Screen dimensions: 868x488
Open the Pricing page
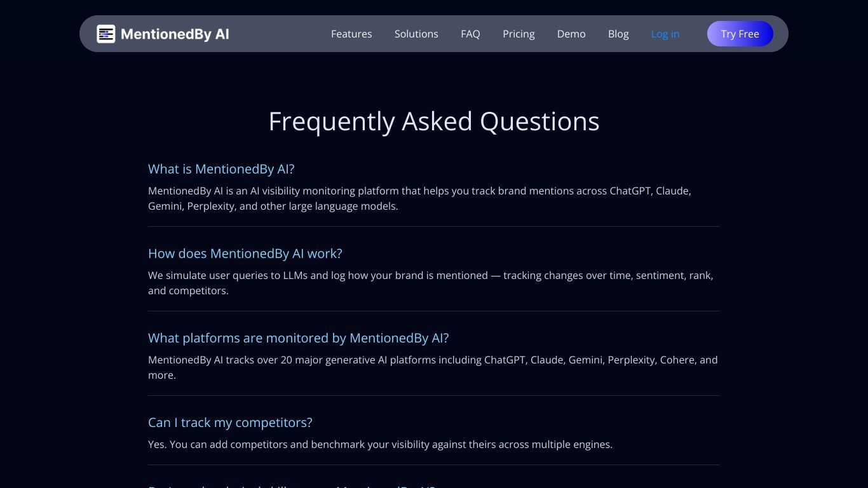(x=519, y=34)
